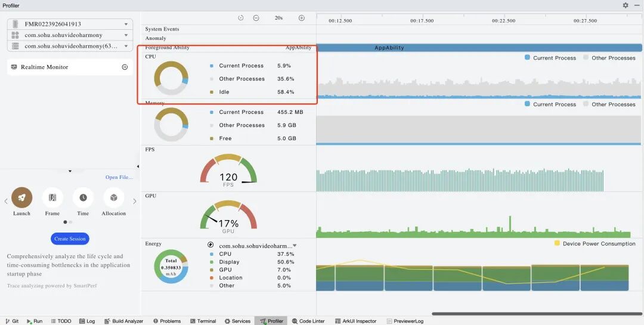Click the 00:17.500 timeline mark

pos(422,20)
